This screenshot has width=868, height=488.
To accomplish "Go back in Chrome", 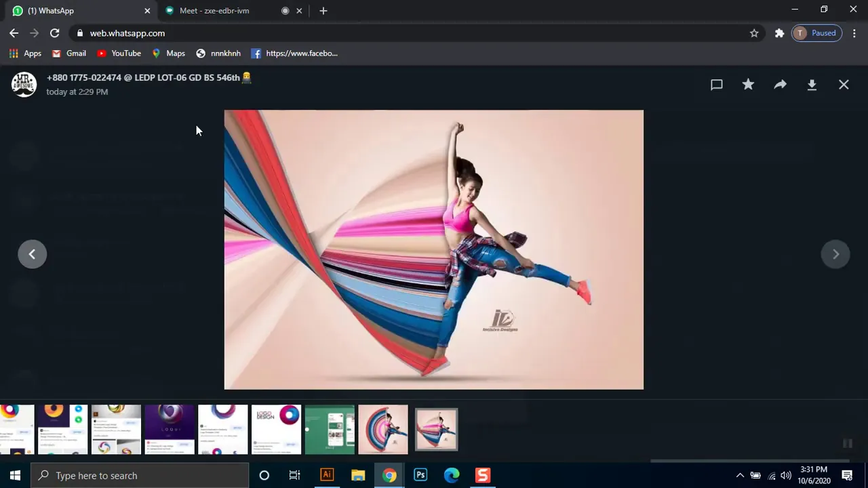I will (x=14, y=33).
